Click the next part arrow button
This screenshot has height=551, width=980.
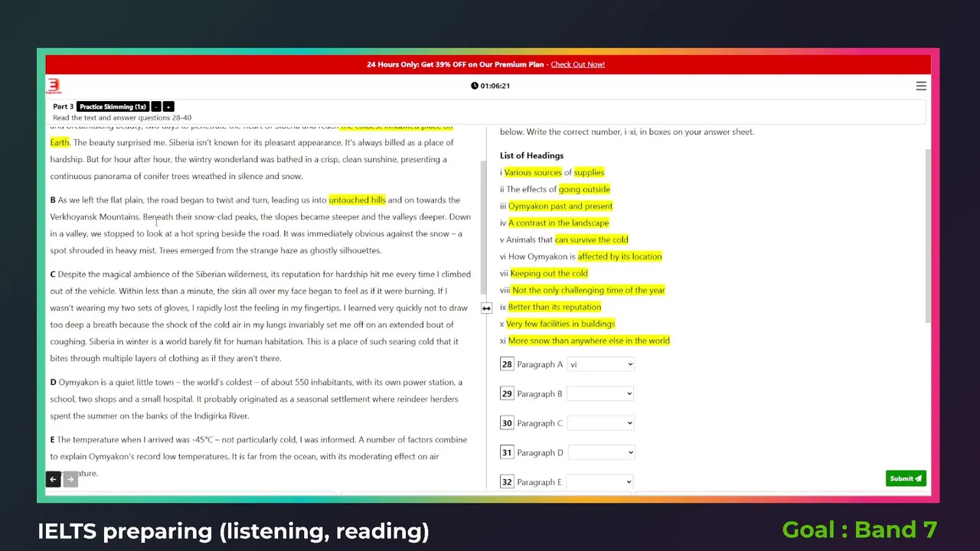pos(70,479)
